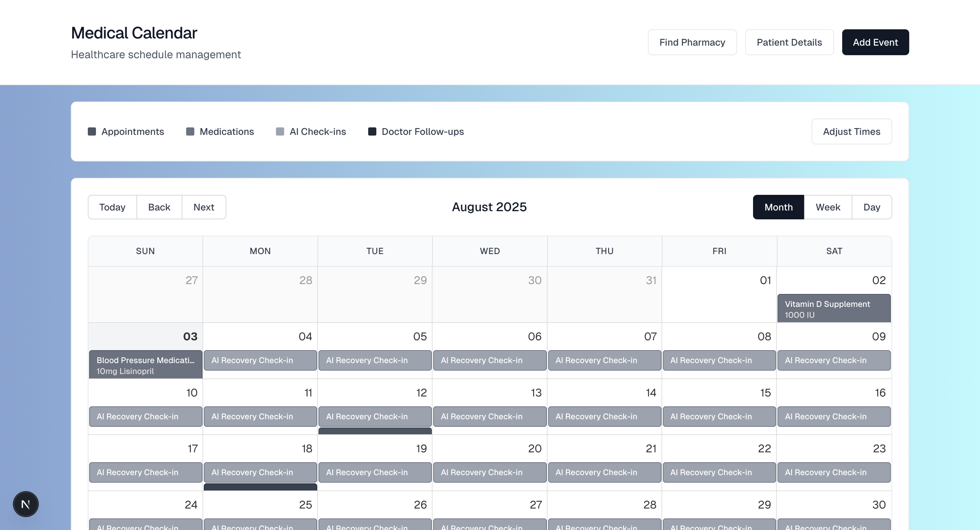
Task: Advance to the Next month
Action: (x=203, y=207)
